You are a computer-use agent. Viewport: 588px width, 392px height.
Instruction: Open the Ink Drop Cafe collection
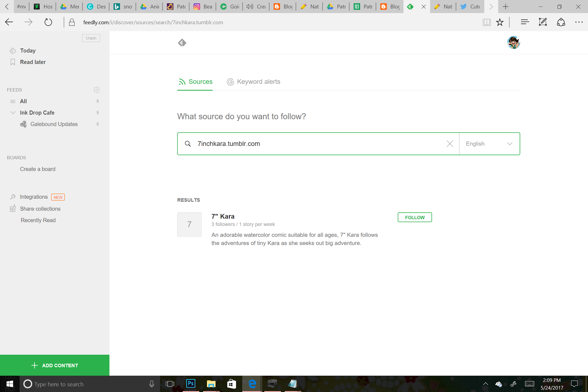click(37, 113)
